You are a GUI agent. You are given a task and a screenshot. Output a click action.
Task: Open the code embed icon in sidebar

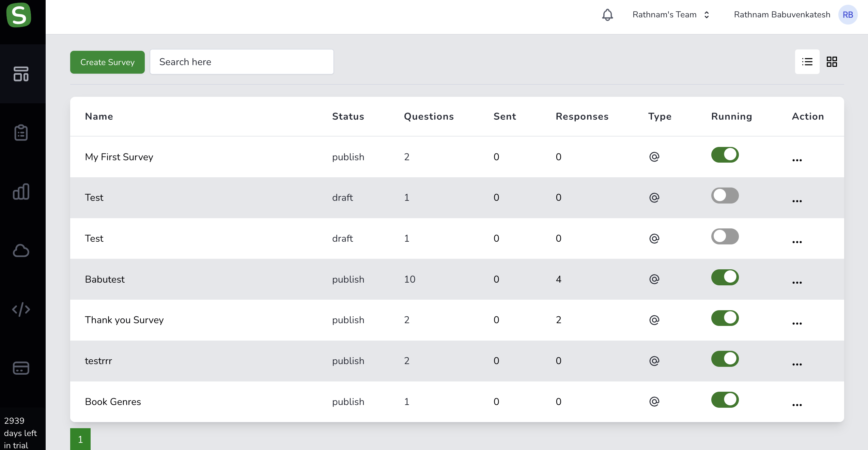[x=21, y=310]
